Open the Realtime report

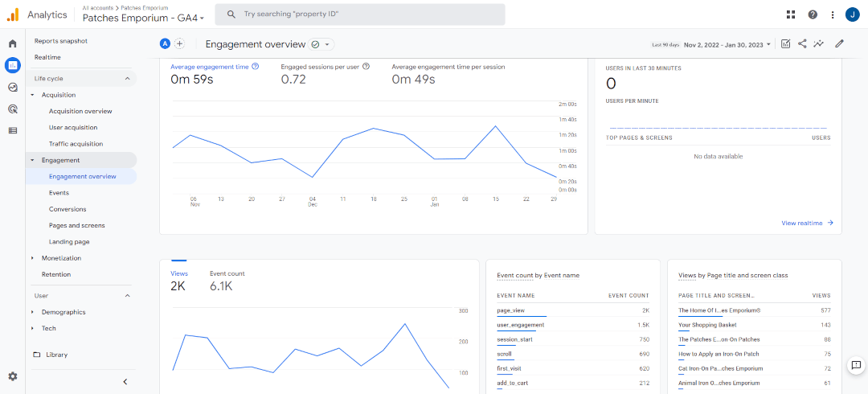point(47,58)
